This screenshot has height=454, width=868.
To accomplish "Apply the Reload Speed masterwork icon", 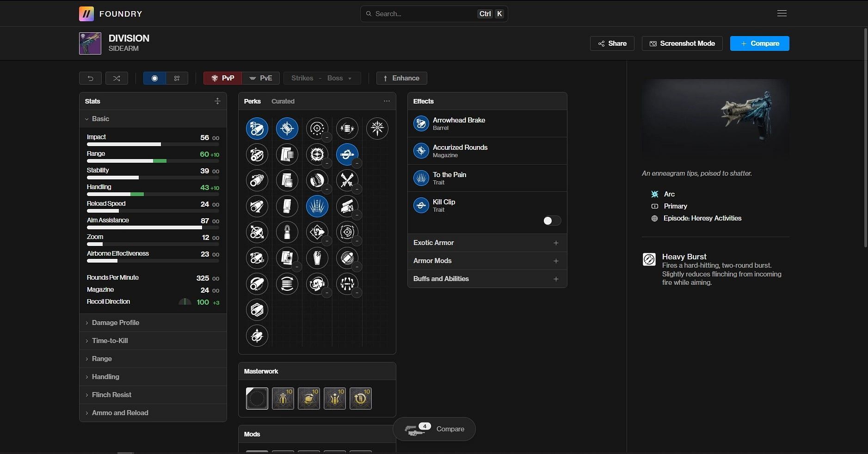I will [x=360, y=399].
